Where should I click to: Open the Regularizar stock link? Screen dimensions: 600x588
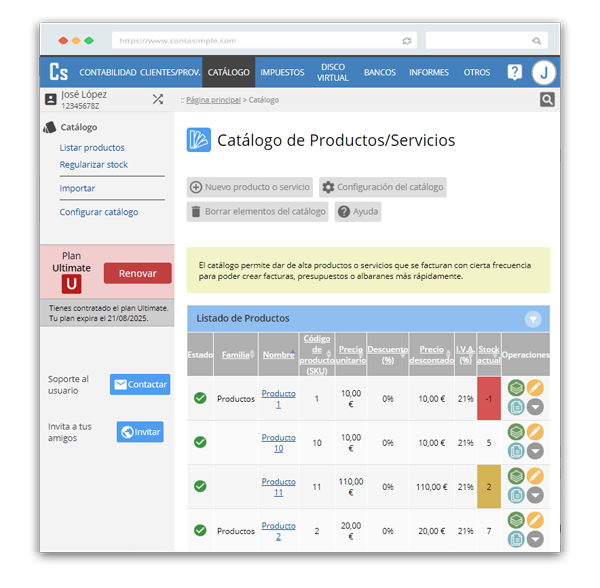pyautogui.click(x=94, y=165)
